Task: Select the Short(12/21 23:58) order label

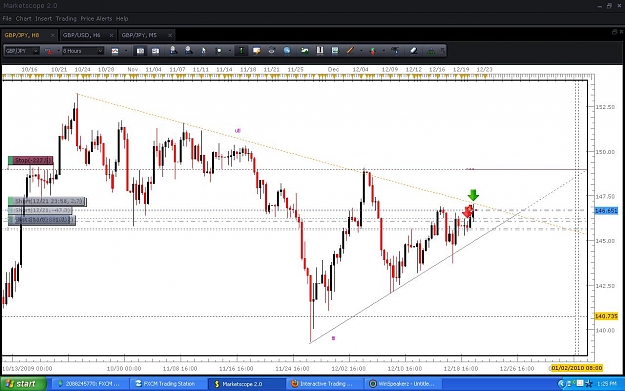Action: pos(47,201)
